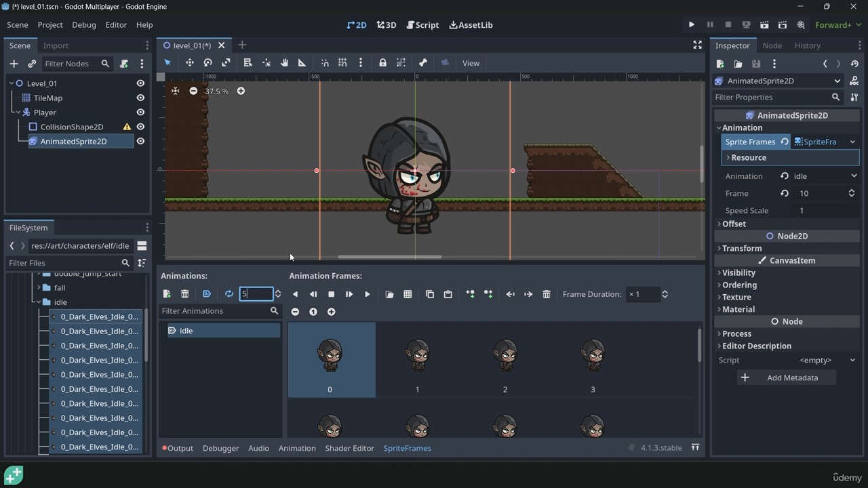Open the Debug menu
The height and width of the screenshot is (488, 868).
84,25
